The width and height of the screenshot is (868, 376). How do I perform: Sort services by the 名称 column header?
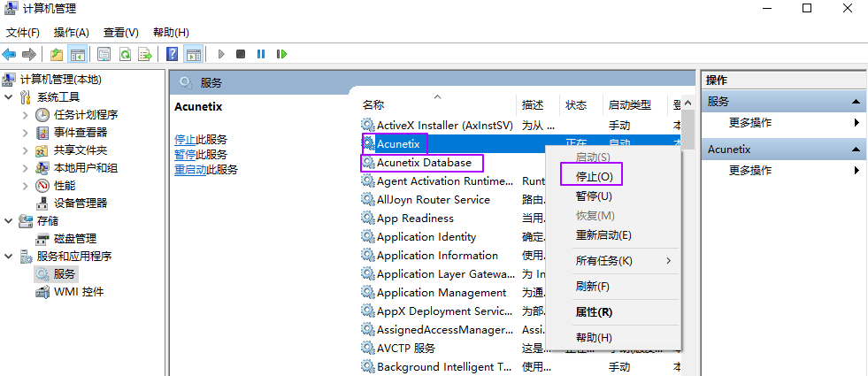coord(373,104)
